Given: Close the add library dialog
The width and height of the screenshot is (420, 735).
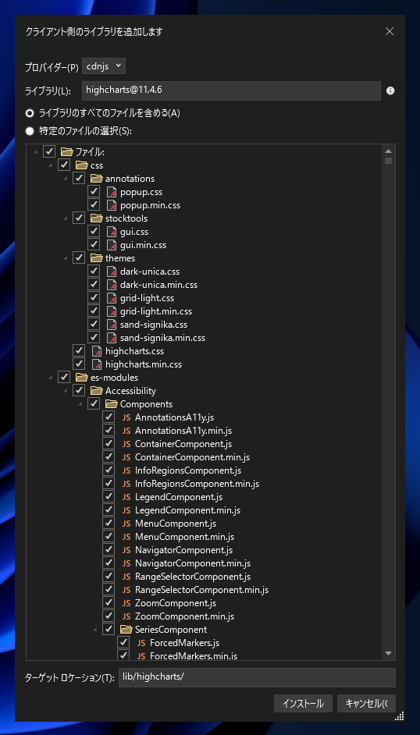Looking at the screenshot, I should click(389, 31).
